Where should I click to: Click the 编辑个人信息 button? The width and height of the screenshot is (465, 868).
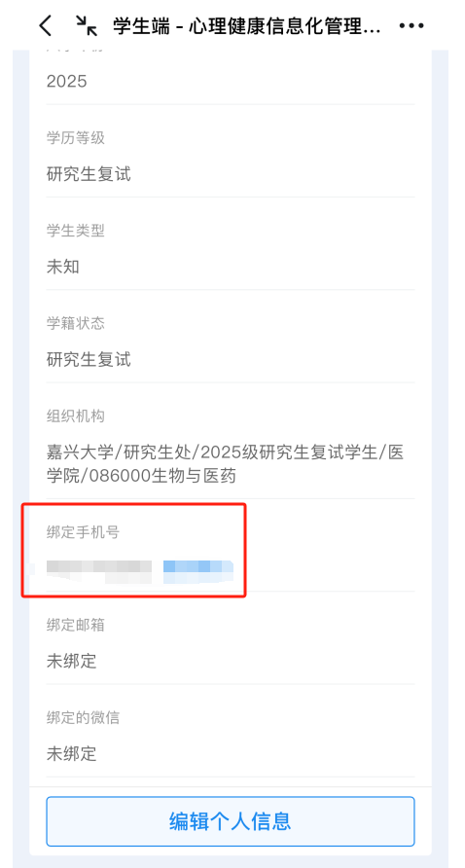coord(231,821)
